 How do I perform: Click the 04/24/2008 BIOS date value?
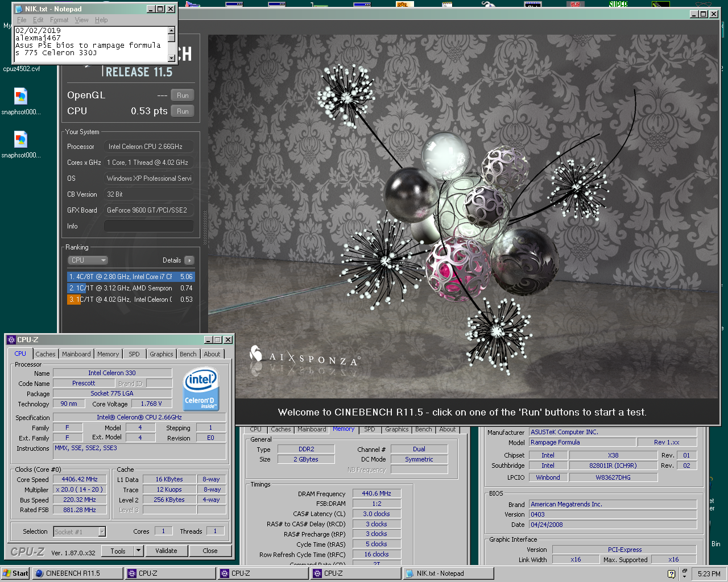613,525
